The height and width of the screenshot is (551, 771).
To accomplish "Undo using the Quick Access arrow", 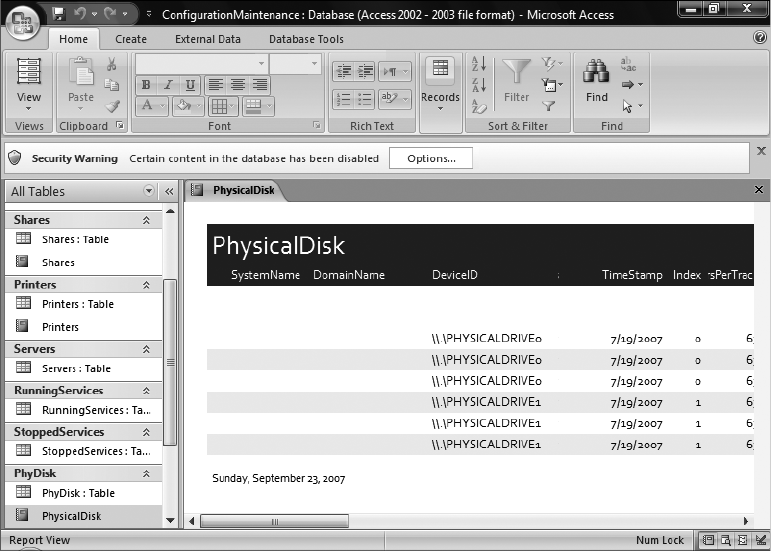I will [80, 14].
